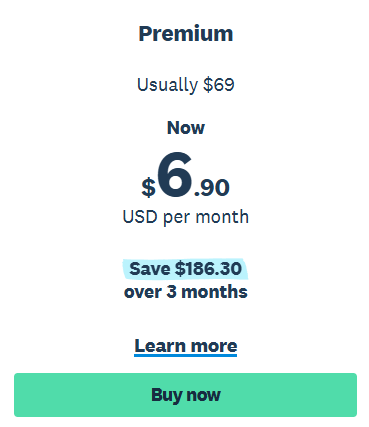Click the .90 cents portion of the price
369x427 pixels.
pyautogui.click(x=212, y=188)
